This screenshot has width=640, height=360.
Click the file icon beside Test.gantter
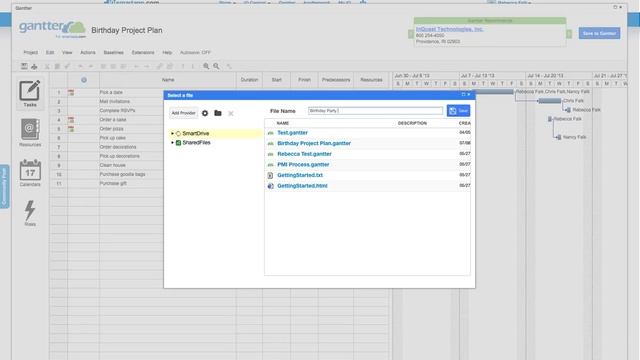click(x=270, y=133)
